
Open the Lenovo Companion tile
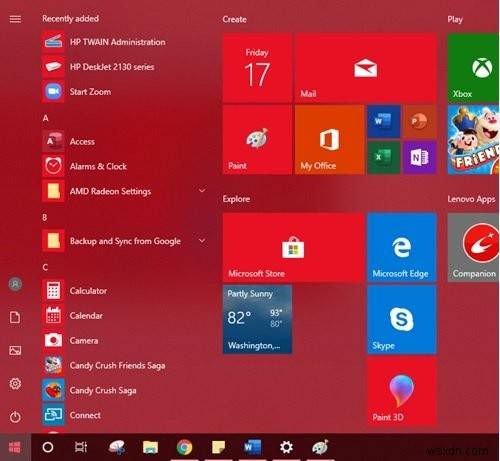point(473,248)
